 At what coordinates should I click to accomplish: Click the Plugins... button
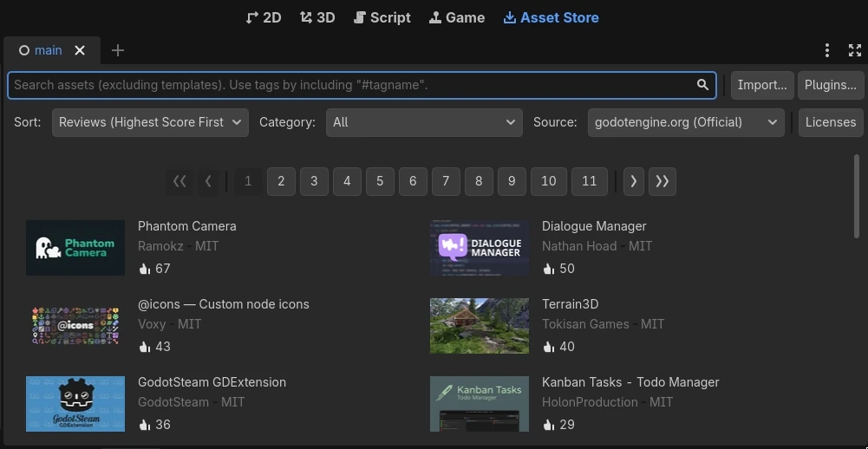pyautogui.click(x=831, y=85)
